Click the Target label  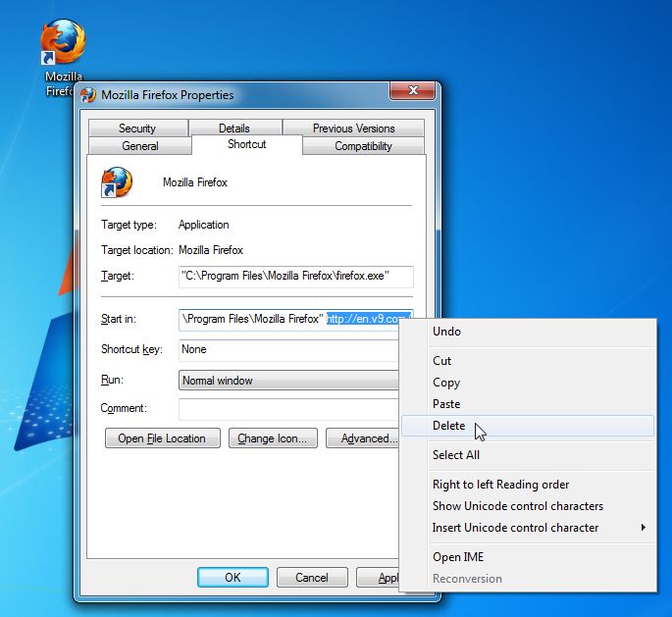(118, 276)
